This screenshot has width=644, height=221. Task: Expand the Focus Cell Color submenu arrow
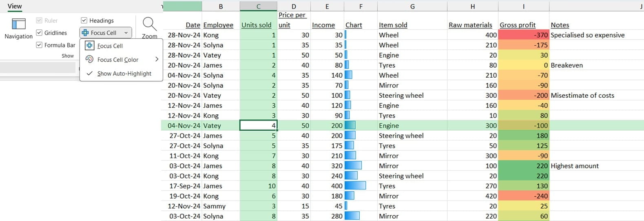pyautogui.click(x=157, y=60)
